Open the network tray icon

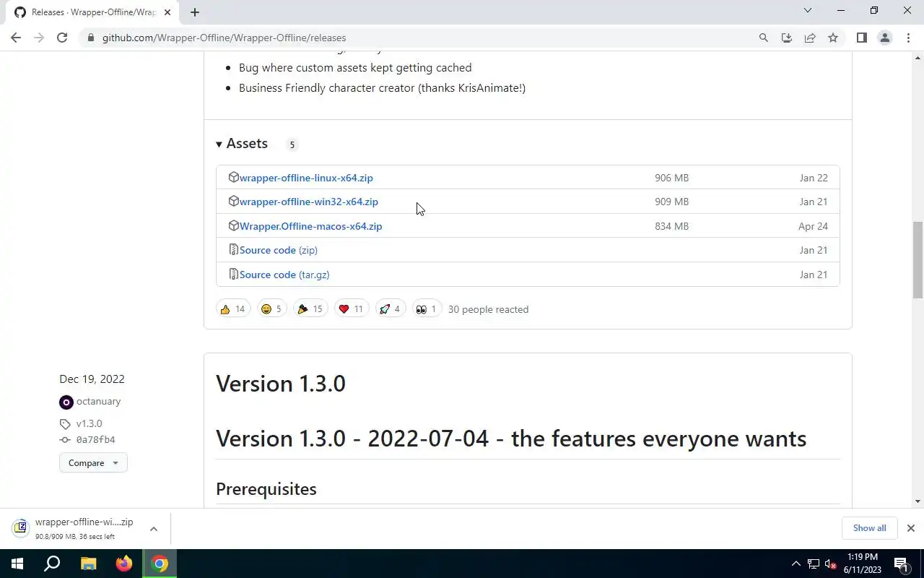tap(814, 564)
